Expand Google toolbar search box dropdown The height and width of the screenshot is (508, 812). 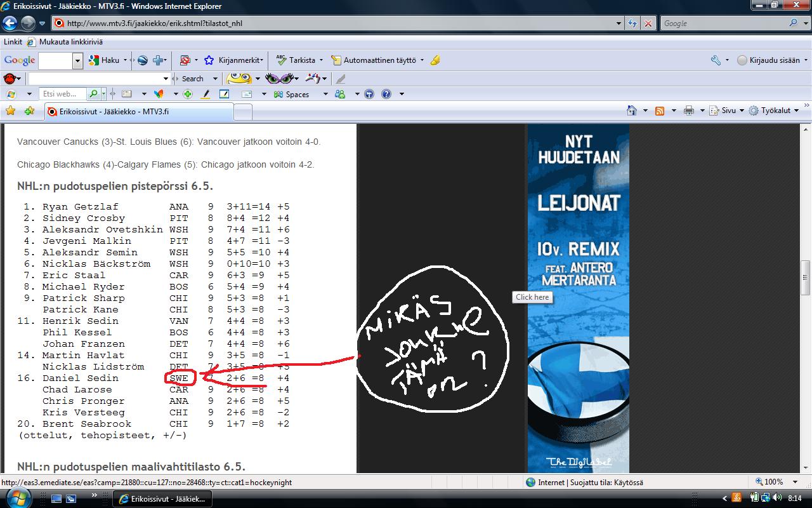click(77, 60)
